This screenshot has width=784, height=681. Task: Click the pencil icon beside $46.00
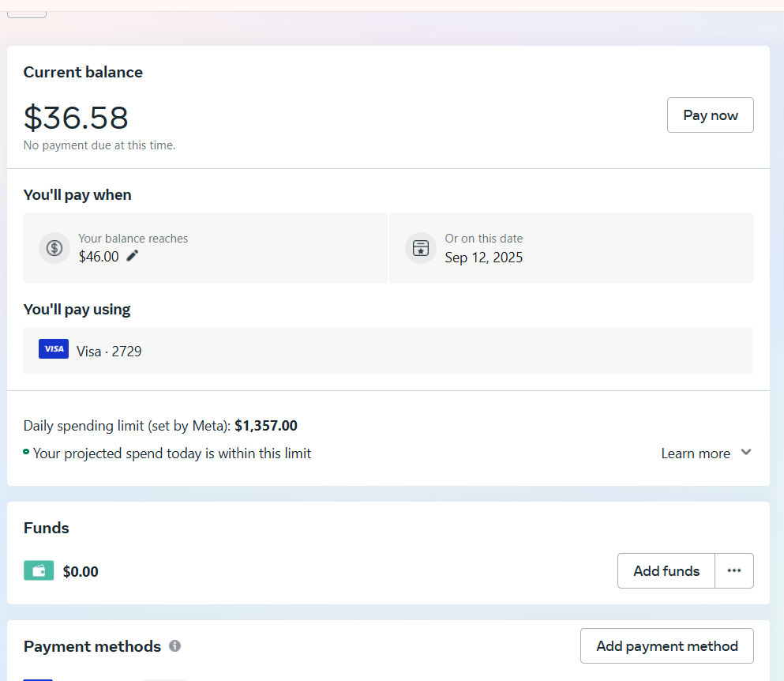133,256
